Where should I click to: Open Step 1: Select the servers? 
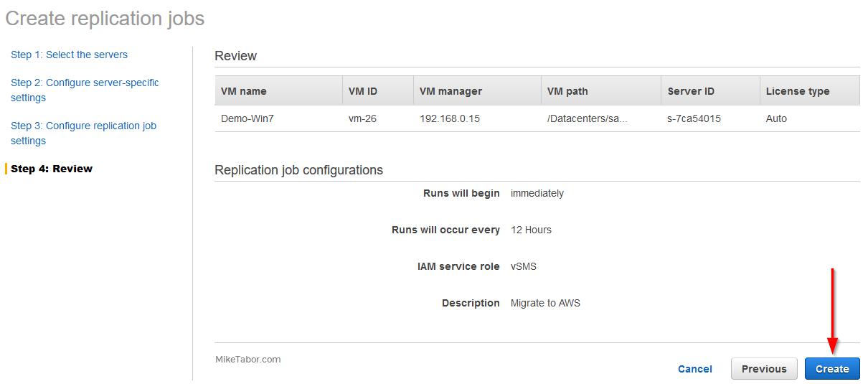click(x=69, y=55)
